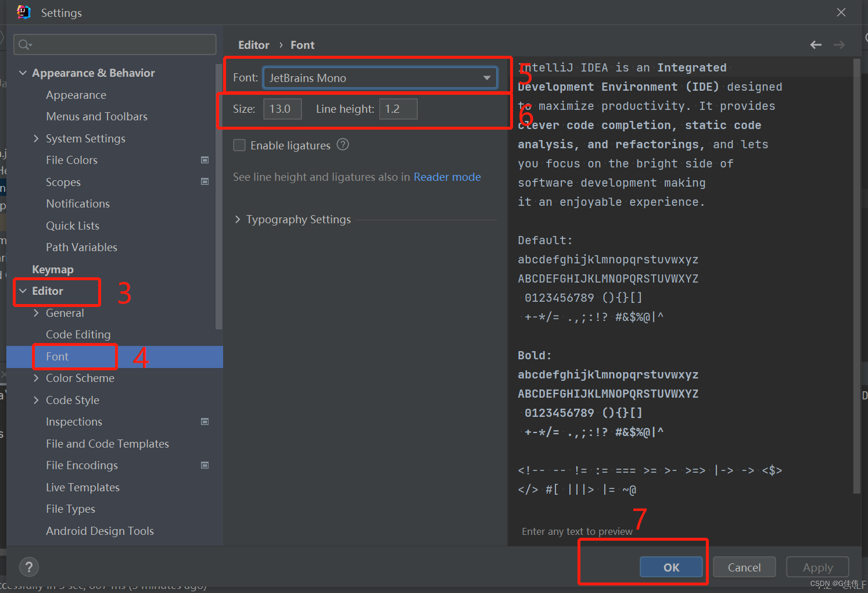Image resolution: width=868 pixels, height=593 pixels.
Task: Click the project-level icon beside File Colors
Action: 205,160
